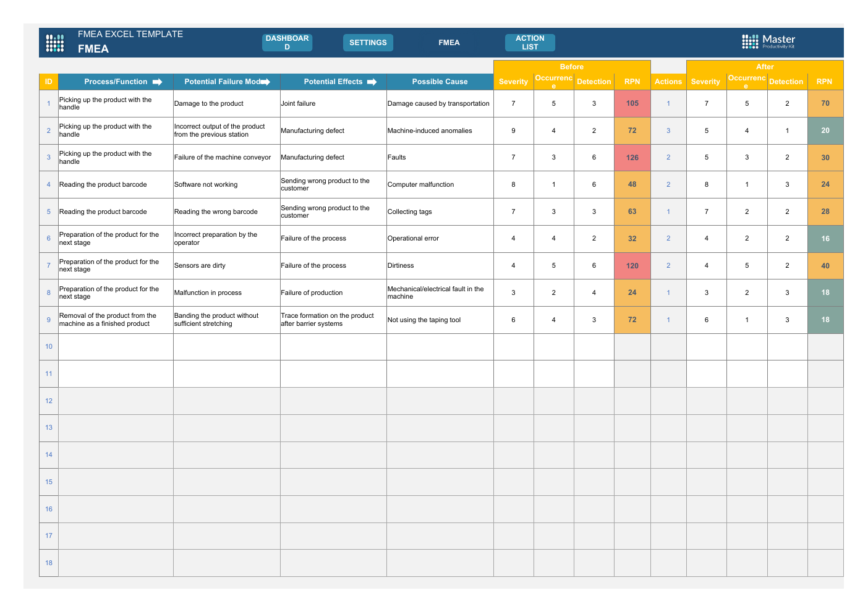Click Before Severity column header
Viewport: 868px width, 614px height.
(514, 82)
